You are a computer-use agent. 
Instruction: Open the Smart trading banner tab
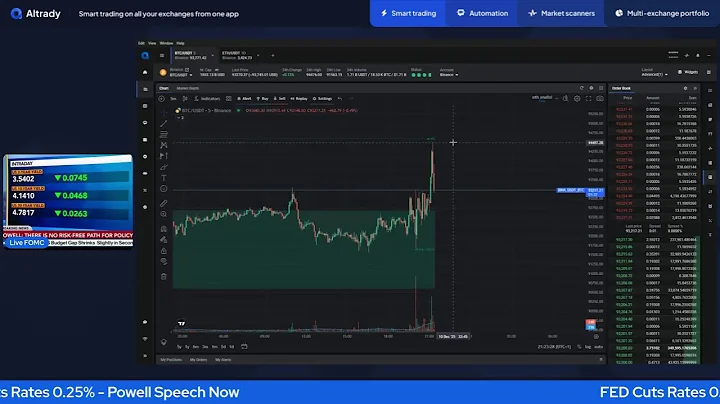pos(408,13)
